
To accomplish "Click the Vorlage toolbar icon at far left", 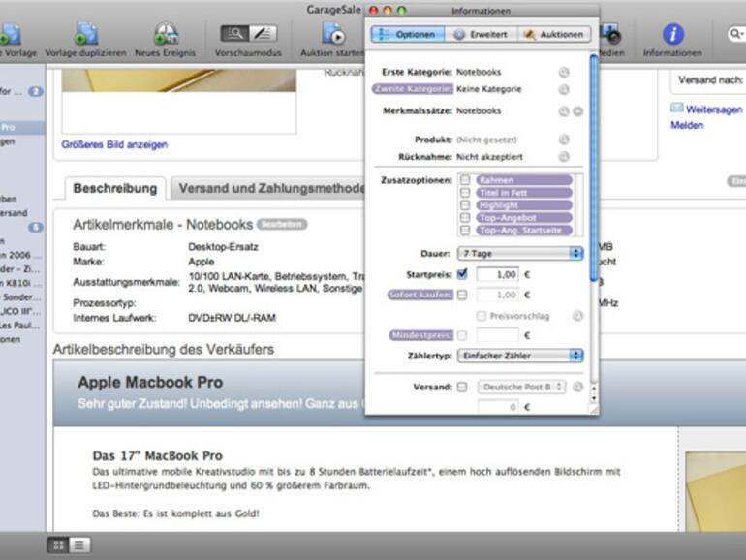I will (11, 34).
